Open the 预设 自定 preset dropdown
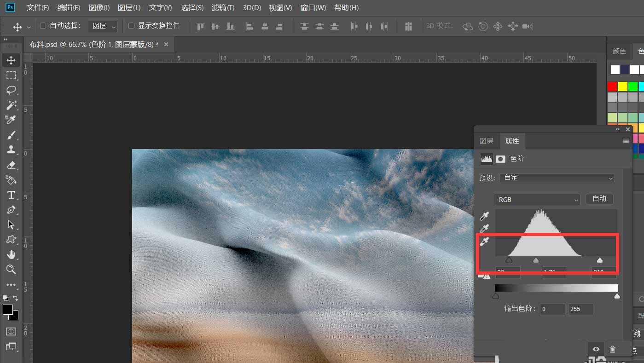Viewport: 644px width, 363px height. pos(557,178)
